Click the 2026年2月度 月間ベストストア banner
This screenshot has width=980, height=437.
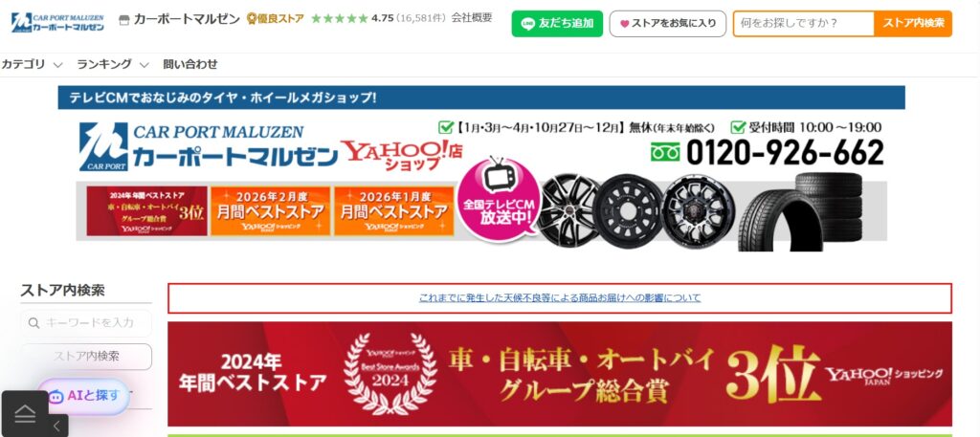coord(270,211)
